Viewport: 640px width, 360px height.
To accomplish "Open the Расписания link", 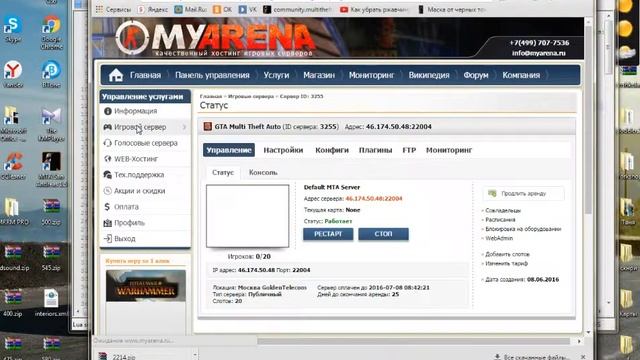I will [500, 220].
